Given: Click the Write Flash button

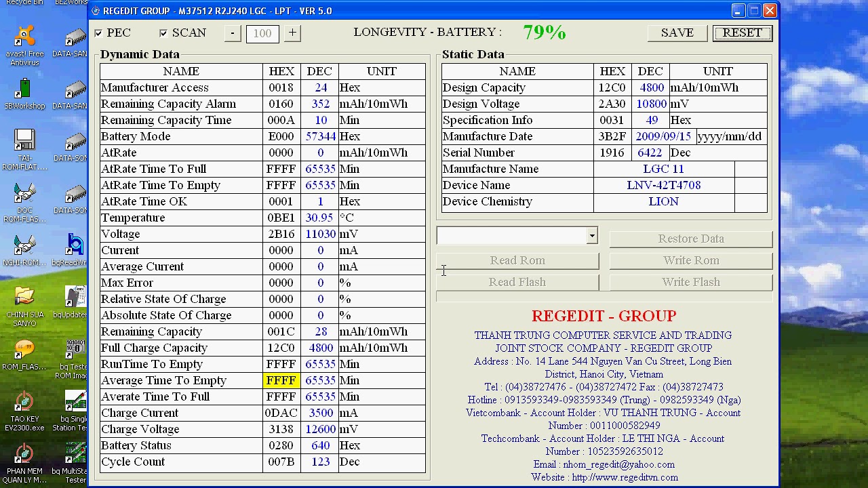Looking at the screenshot, I should point(691,282).
